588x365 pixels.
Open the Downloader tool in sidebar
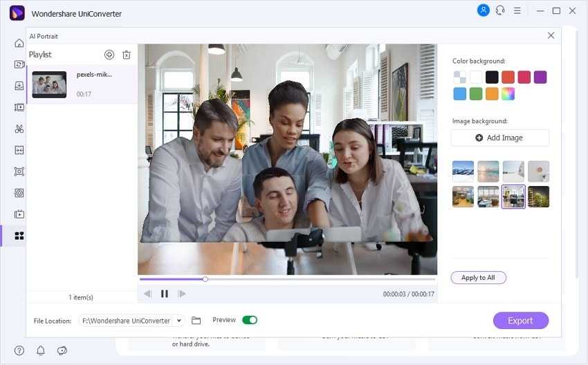pos(19,86)
